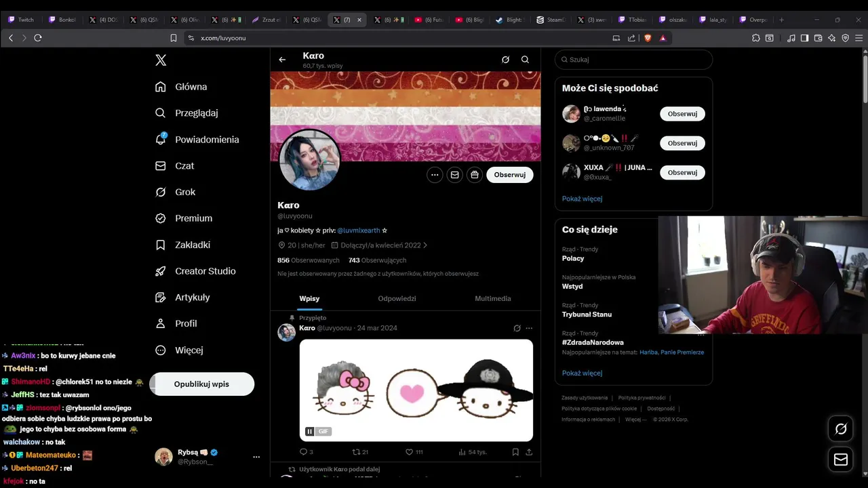Click the Przeglądaj magnifier icon
The height and width of the screenshot is (488, 868).
[x=161, y=113]
